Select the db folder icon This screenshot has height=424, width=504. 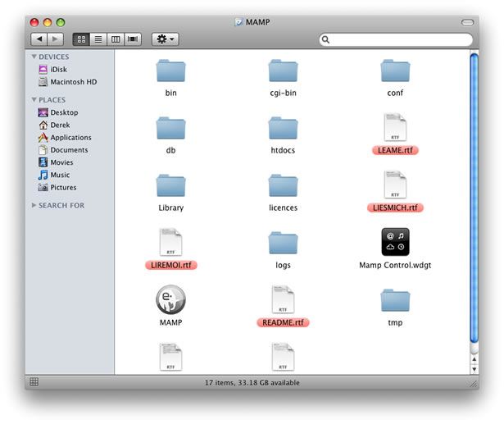point(170,129)
